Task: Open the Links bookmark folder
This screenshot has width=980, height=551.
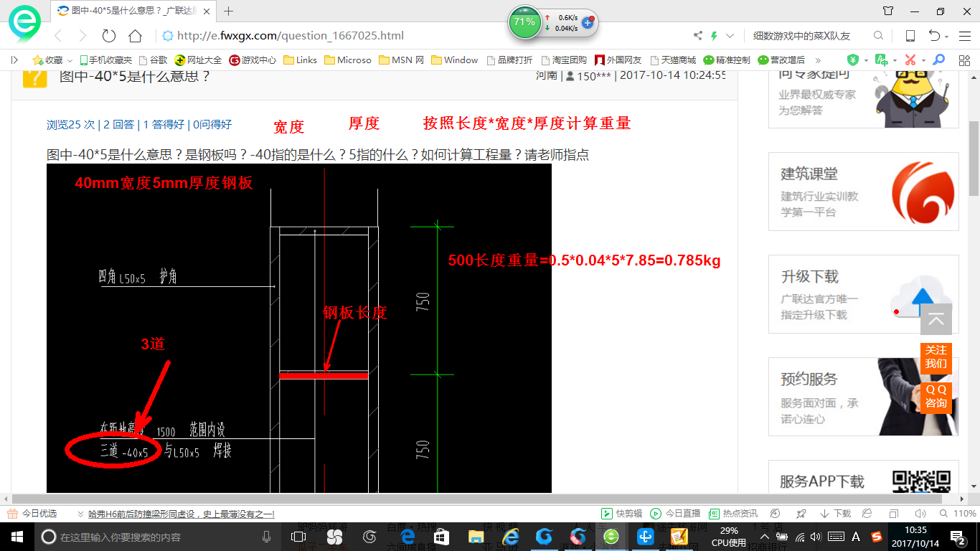Action: tap(301, 60)
